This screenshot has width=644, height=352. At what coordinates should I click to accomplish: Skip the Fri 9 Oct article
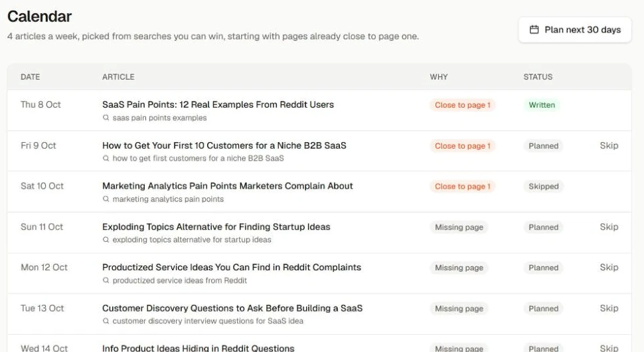pos(609,145)
